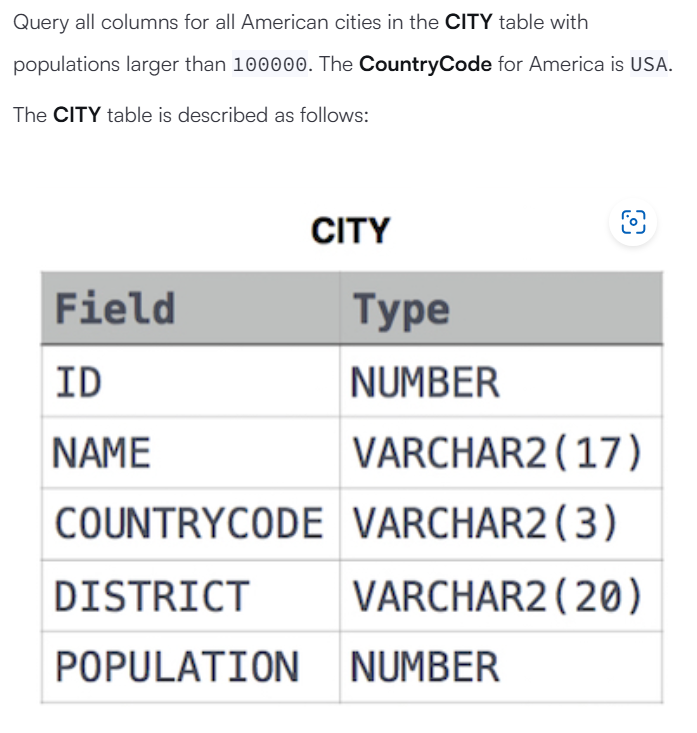Click the 100000 inline code value
This screenshot has height=733, width=697.
tap(270, 64)
